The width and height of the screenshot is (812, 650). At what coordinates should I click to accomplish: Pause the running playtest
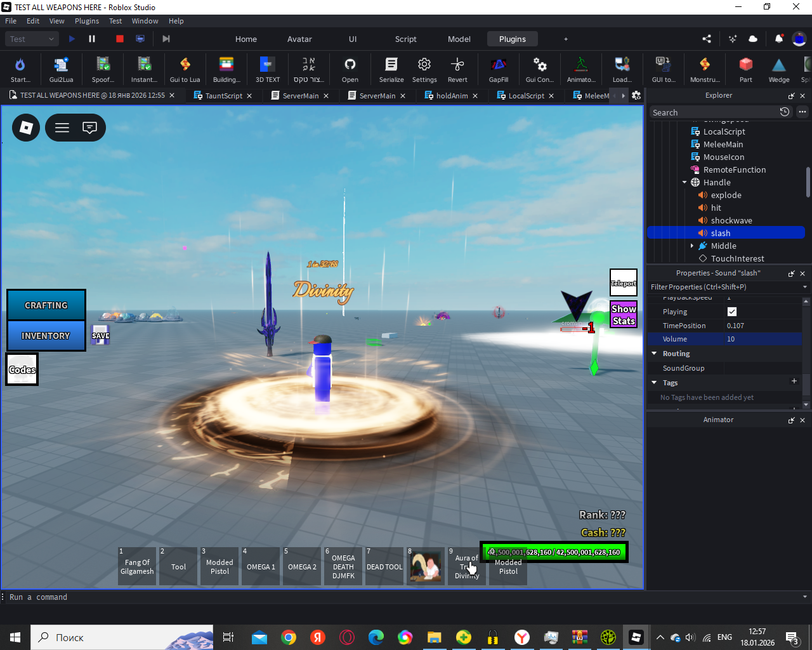(x=92, y=39)
